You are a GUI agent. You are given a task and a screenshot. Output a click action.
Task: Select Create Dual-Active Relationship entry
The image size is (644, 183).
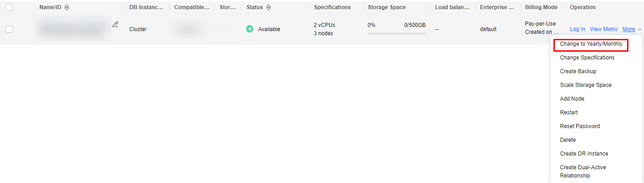tap(583, 172)
